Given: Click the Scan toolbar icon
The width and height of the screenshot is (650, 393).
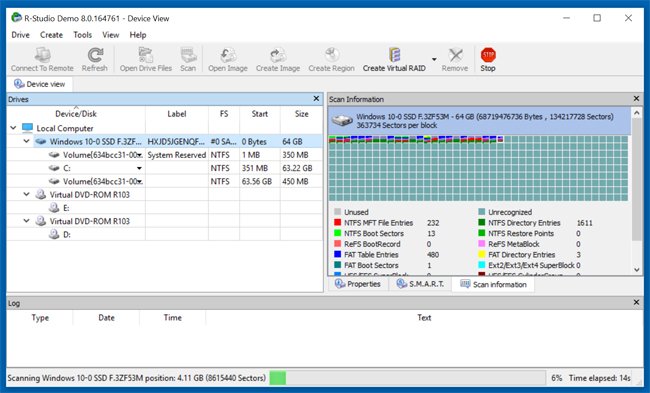Looking at the screenshot, I should [188, 59].
